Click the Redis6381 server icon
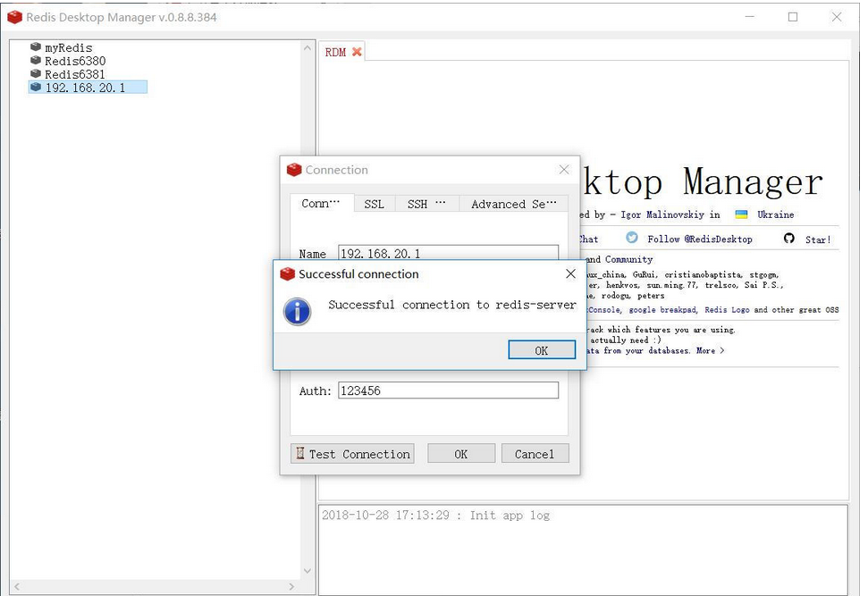 (36, 73)
